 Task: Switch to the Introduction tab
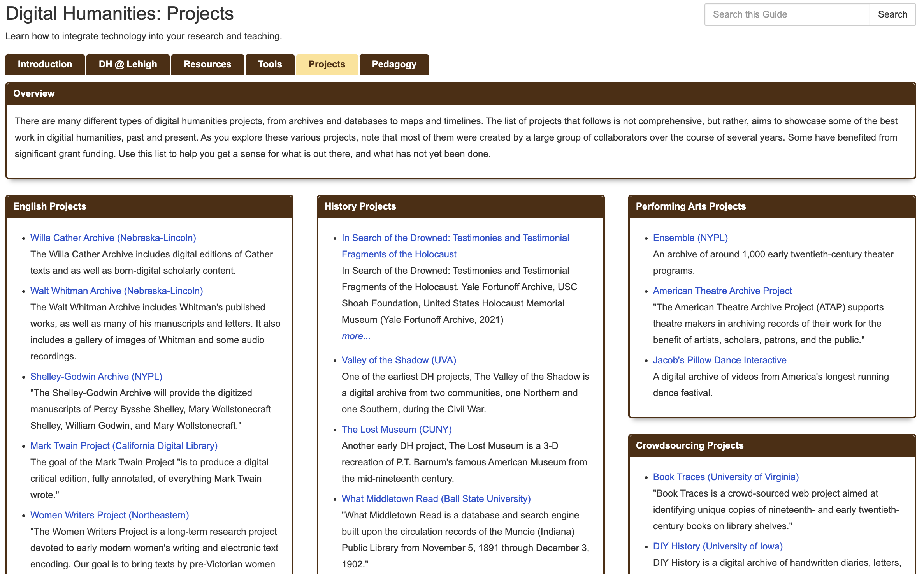tap(45, 64)
